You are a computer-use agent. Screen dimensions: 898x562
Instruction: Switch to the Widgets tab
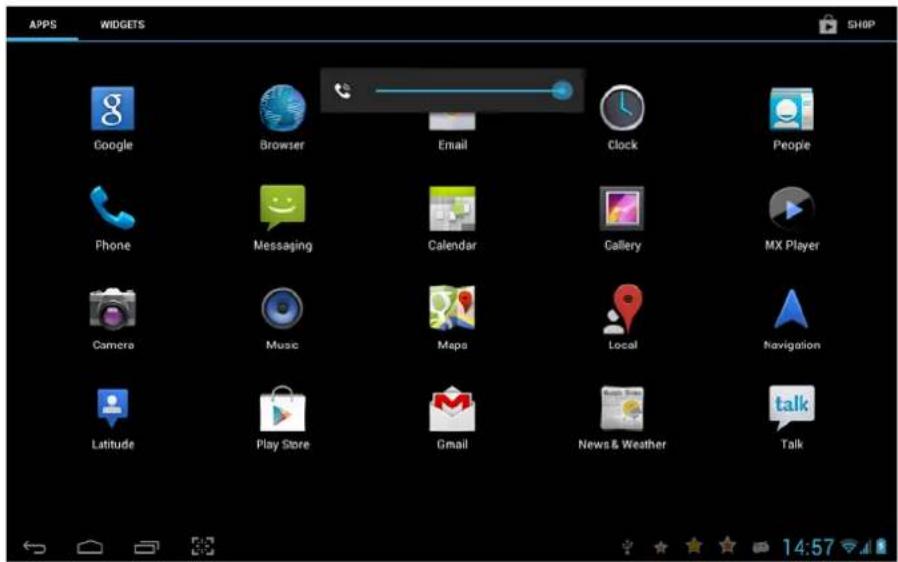pyautogui.click(x=122, y=25)
